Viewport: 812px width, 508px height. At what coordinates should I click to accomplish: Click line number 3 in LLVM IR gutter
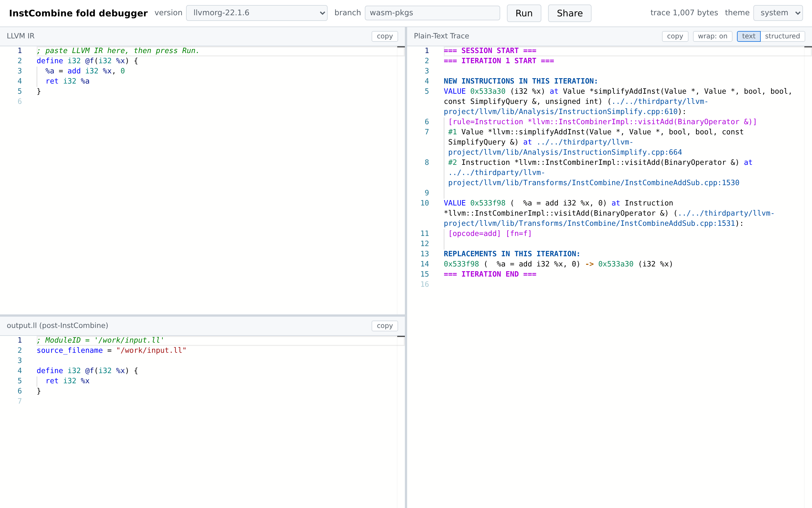[20, 71]
